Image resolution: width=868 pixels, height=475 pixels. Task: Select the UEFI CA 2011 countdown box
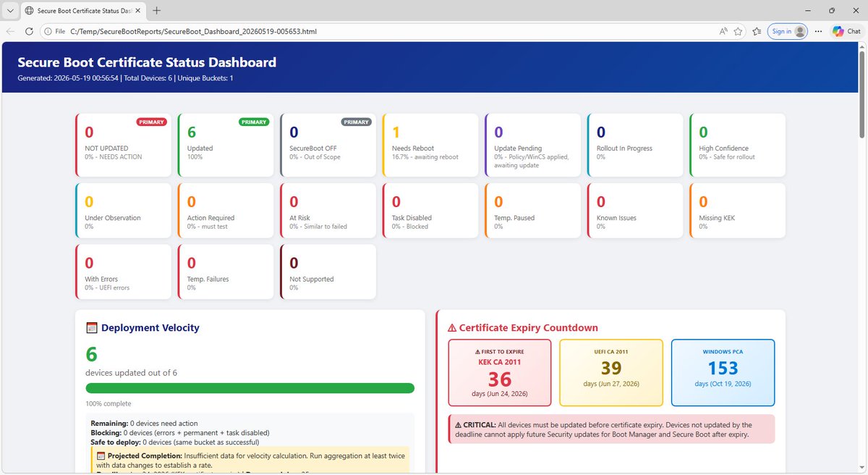611,373
